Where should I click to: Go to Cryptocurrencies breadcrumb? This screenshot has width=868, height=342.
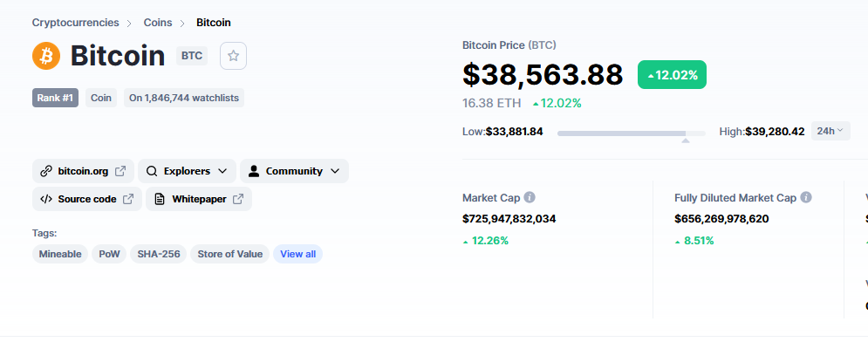(x=75, y=23)
